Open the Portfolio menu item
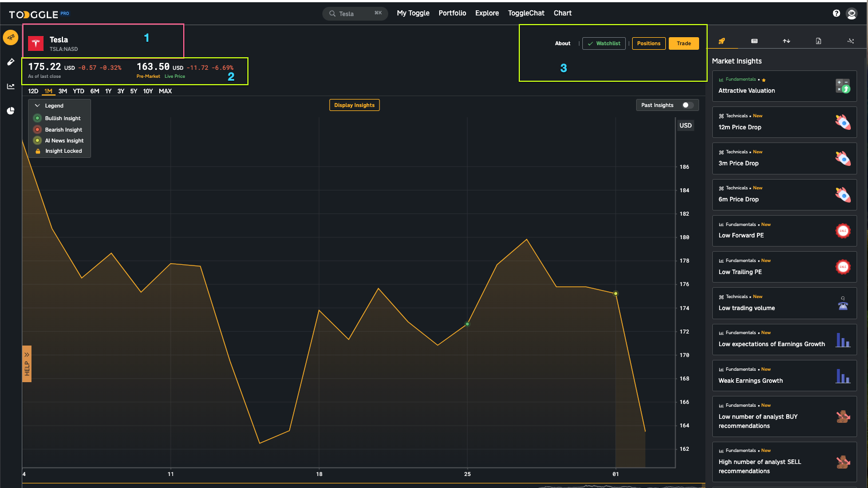The image size is (868, 488). click(x=452, y=13)
